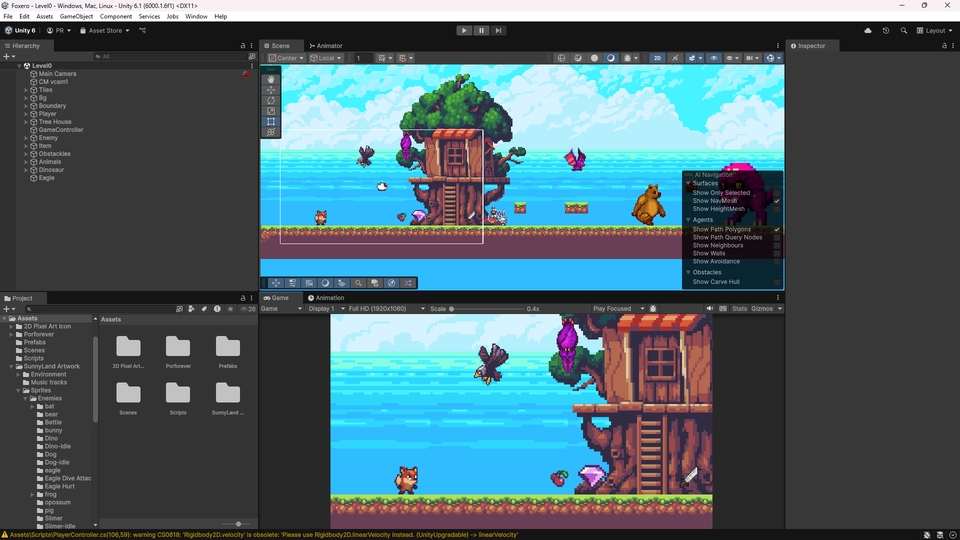The height and width of the screenshot is (540, 960).
Task: Uncheck Show NavMesh option
Action: pyautogui.click(x=776, y=201)
